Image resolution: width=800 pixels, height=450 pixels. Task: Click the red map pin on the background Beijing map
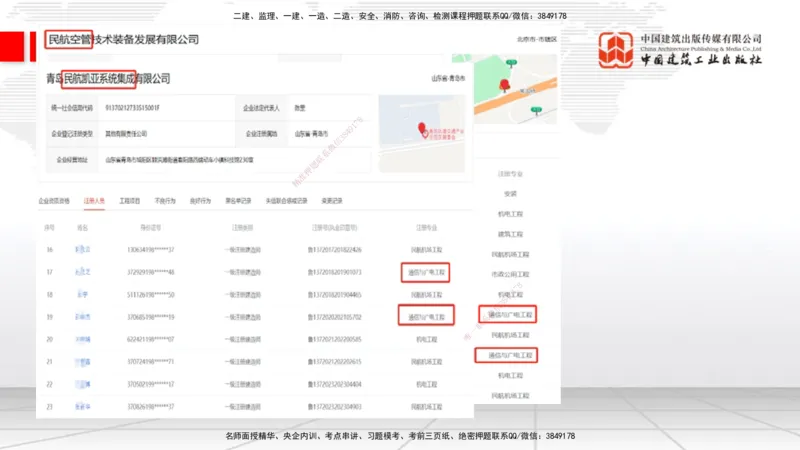[505, 85]
